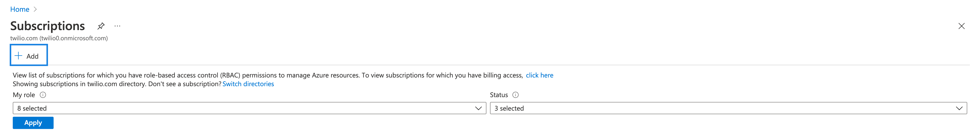The image size is (980, 130).
Task: Click the Subscriptions page title
Action: click(47, 26)
